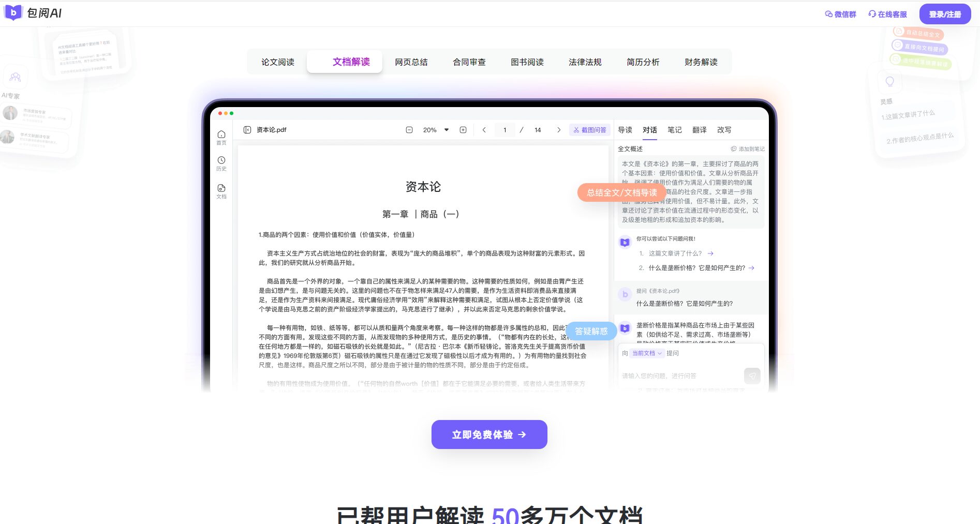
Task: Click the 立即免费体验 button
Action: (489, 435)
